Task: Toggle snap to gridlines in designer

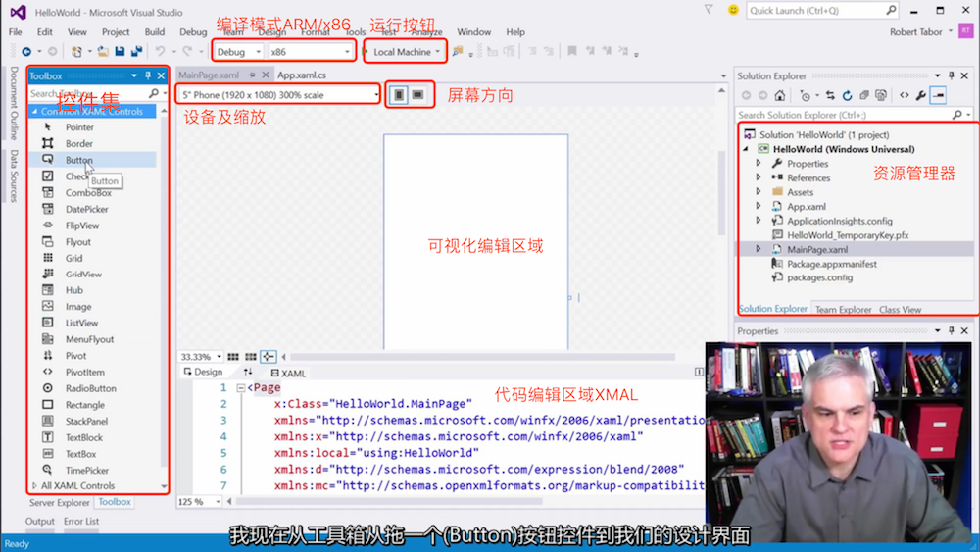Action: [x=251, y=356]
